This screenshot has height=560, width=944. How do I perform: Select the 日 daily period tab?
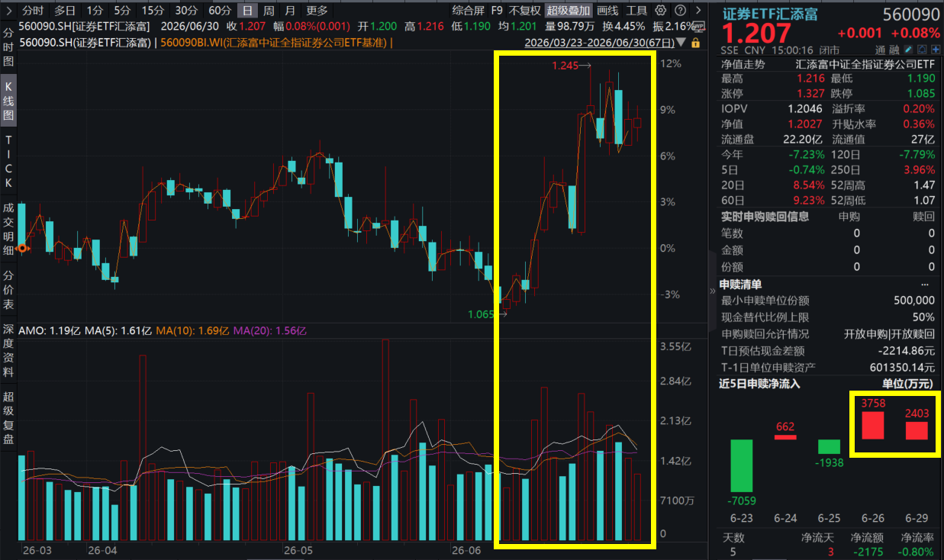tap(246, 11)
